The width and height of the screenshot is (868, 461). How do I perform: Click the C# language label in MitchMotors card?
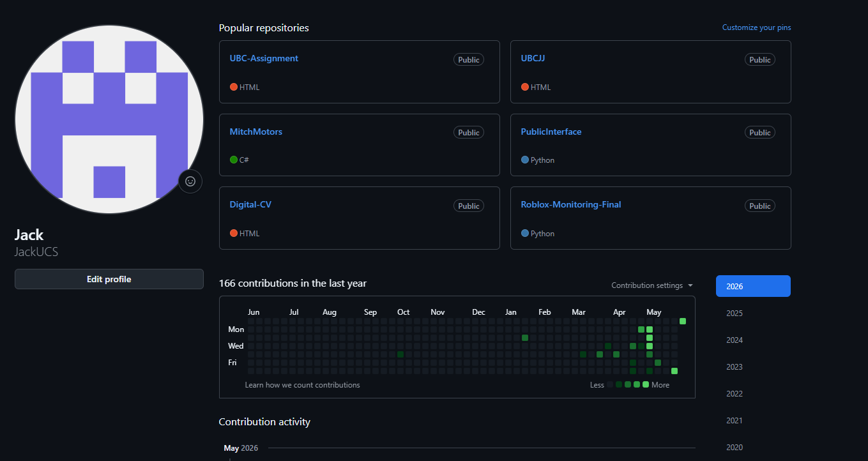[244, 160]
